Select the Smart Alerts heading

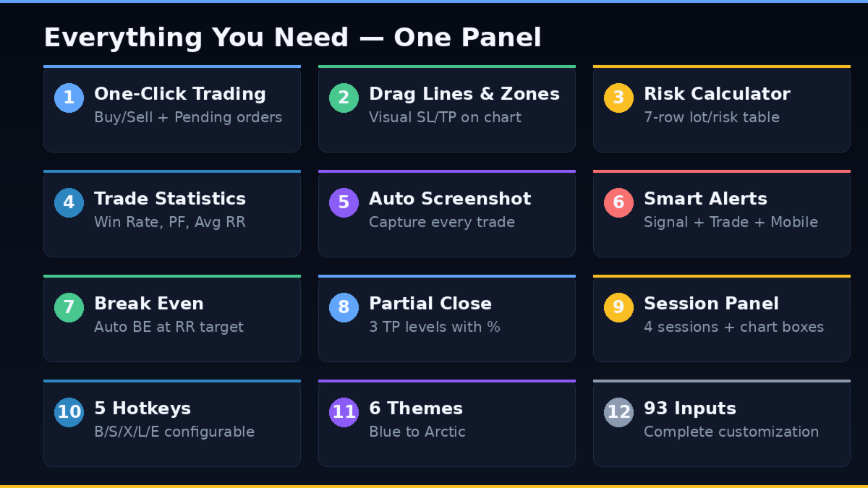click(x=705, y=199)
